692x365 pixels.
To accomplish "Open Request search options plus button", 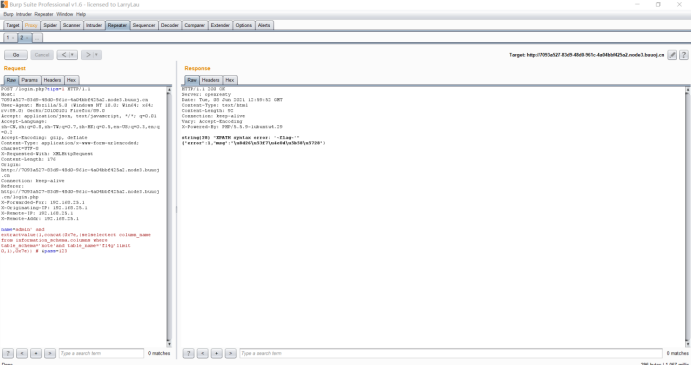I will 36,353.
